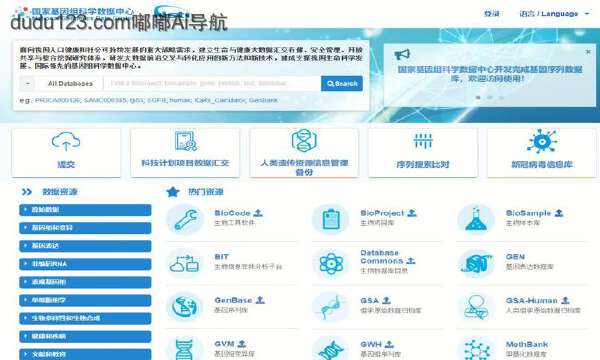Screen dimensions: 600x360
Task: Expand the RNA sidebar category
Action: click(x=85, y=264)
